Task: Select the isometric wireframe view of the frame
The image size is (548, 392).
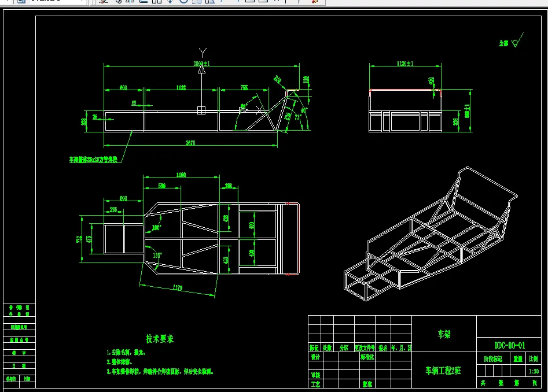Action: click(431, 234)
